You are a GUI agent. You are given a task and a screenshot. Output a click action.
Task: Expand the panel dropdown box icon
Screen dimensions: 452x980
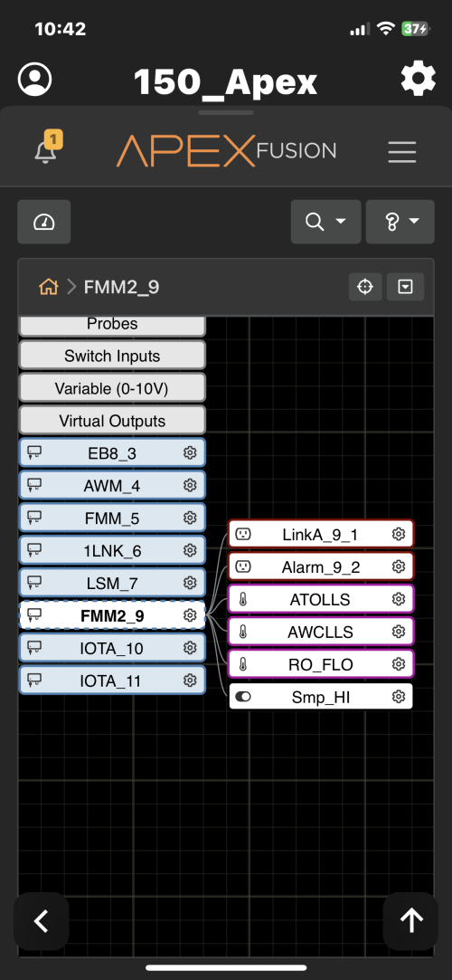point(405,287)
